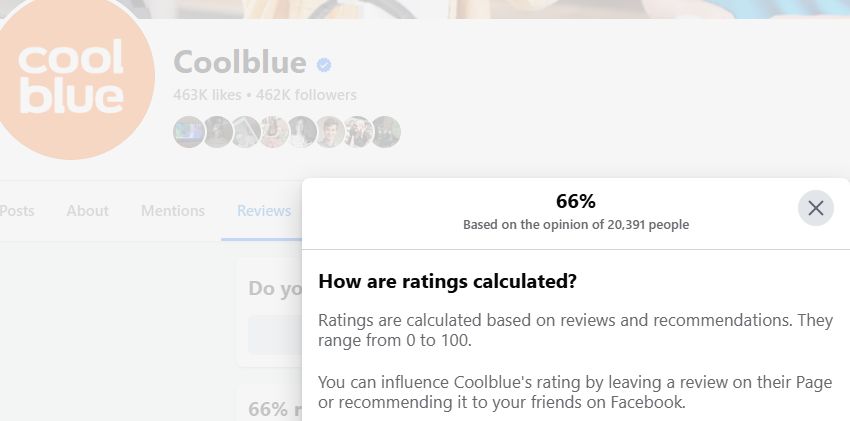Open the seventh follower avatar group photo
This screenshot has height=421, width=850.
[x=358, y=132]
